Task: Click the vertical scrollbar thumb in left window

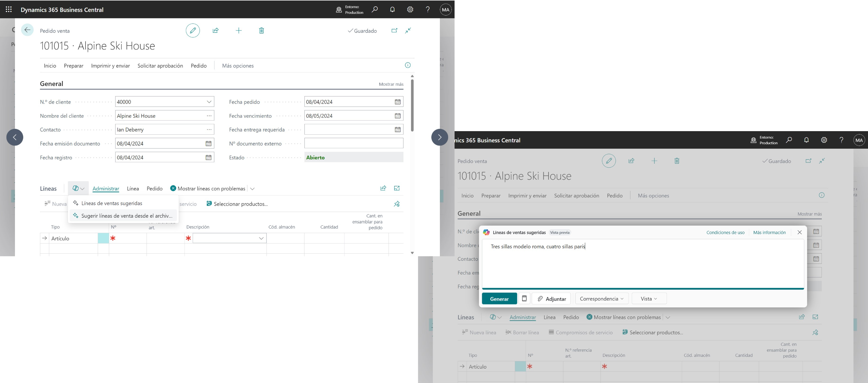Action: pyautogui.click(x=412, y=105)
